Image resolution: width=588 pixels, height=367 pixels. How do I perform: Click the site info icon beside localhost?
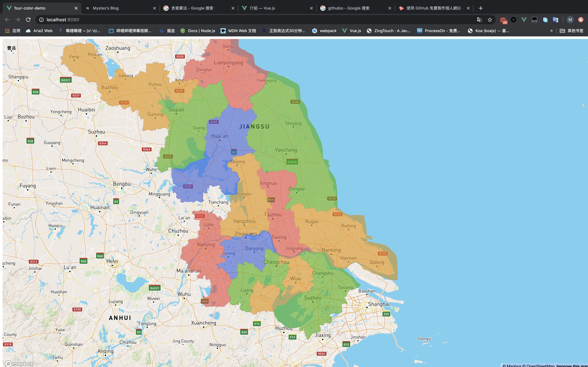pos(42,20)
